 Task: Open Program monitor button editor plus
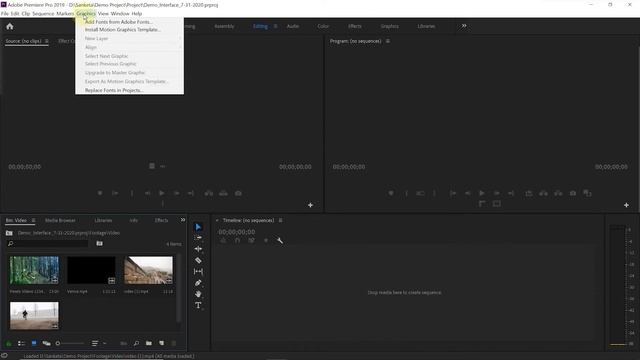(626, 205)
